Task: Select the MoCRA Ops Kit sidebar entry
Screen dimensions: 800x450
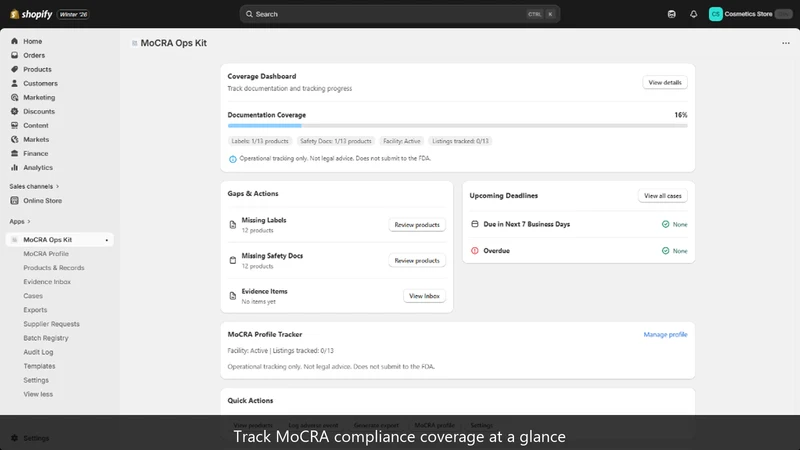Action: pyautogui.click(x=60, y=240)
